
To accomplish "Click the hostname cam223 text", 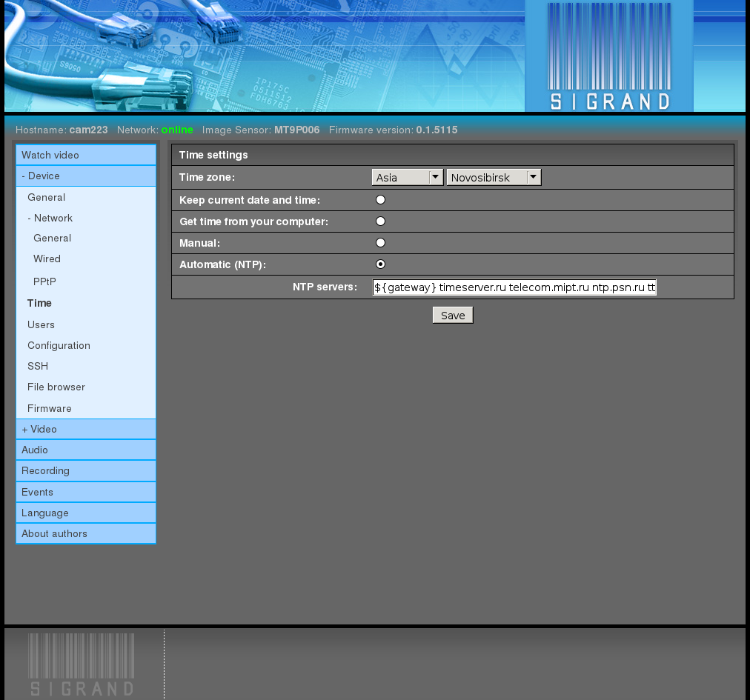I will click(88, 130).
